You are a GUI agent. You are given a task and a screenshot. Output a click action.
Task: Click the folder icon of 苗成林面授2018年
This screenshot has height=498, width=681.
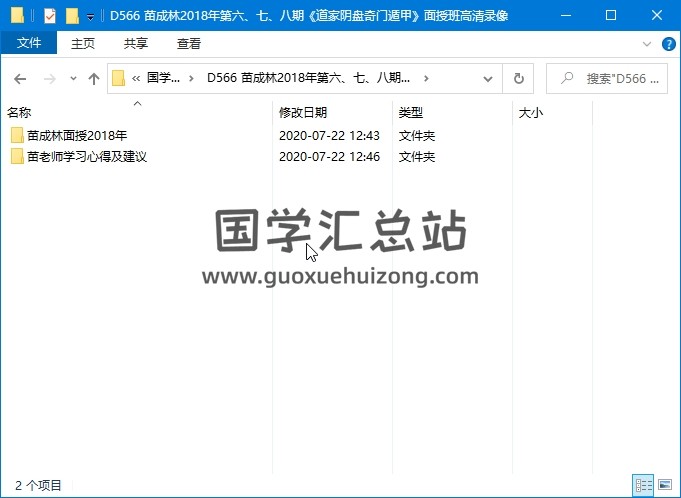click(x=17, y=135)
